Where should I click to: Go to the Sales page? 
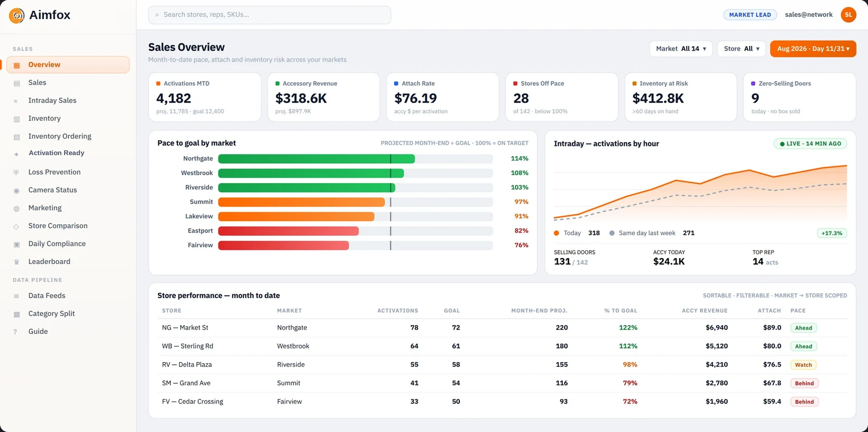tap(68, 82)
